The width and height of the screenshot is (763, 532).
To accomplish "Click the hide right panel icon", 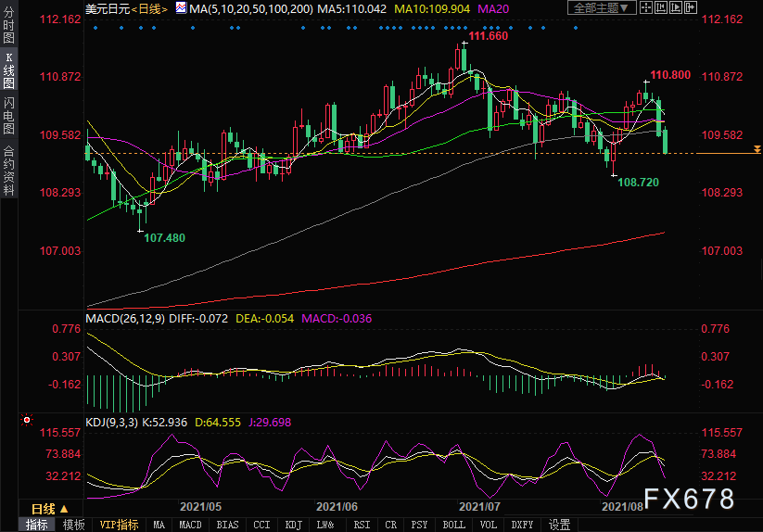I will click(691, 7).
